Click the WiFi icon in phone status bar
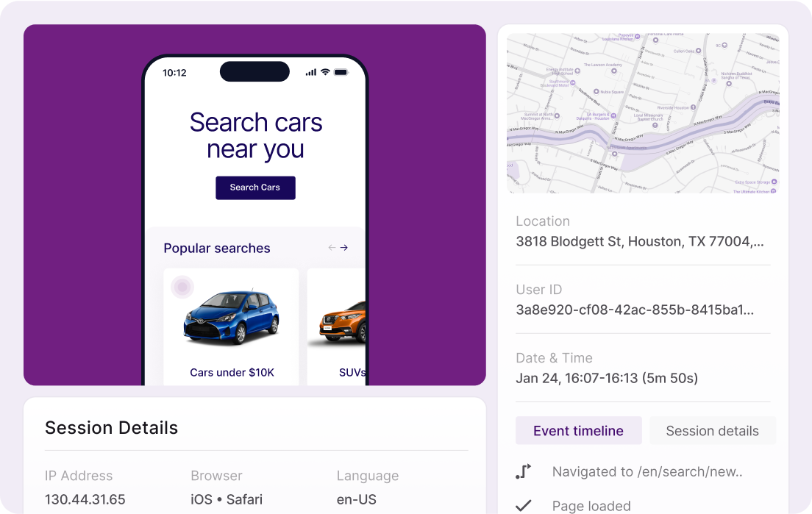This screenshot has width=812, height=514. (x=325, y=72)
